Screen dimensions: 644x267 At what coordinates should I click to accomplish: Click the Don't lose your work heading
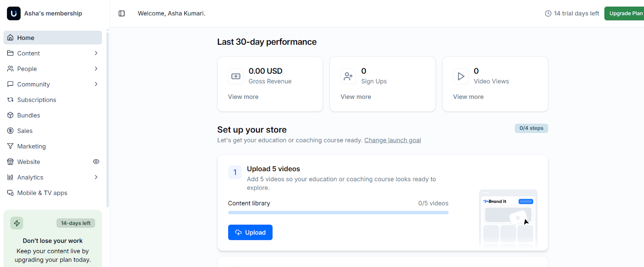pyautogui.click(x=53, y=241)
